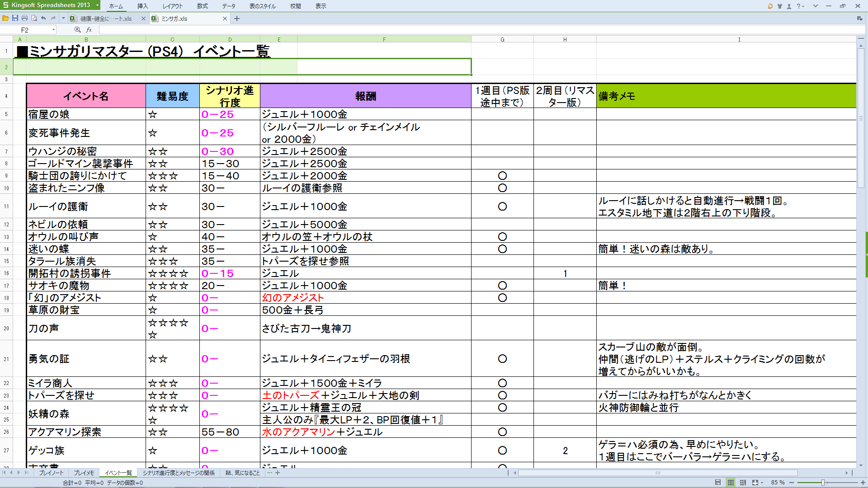Collapse the ribbon with the chevron arrow

[x=815, y=6]
